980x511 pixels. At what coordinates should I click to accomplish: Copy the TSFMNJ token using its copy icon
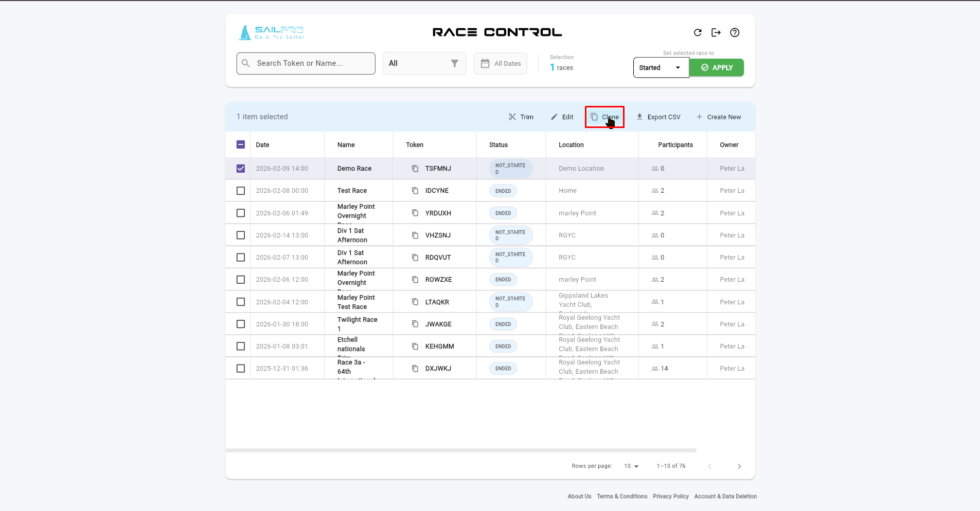click(x=415, y=169)
